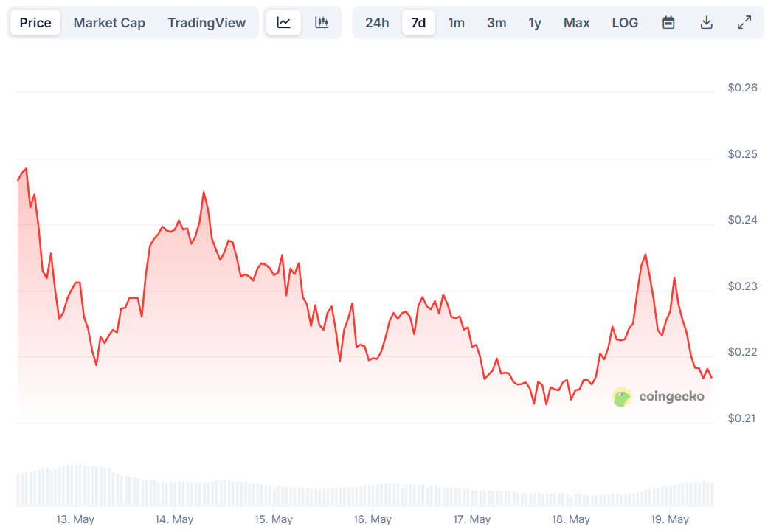Image resolution: width=765 pixels, height=532 pixels.
Task: Click the $0.26 price axis label
Action: click(743, 88)
